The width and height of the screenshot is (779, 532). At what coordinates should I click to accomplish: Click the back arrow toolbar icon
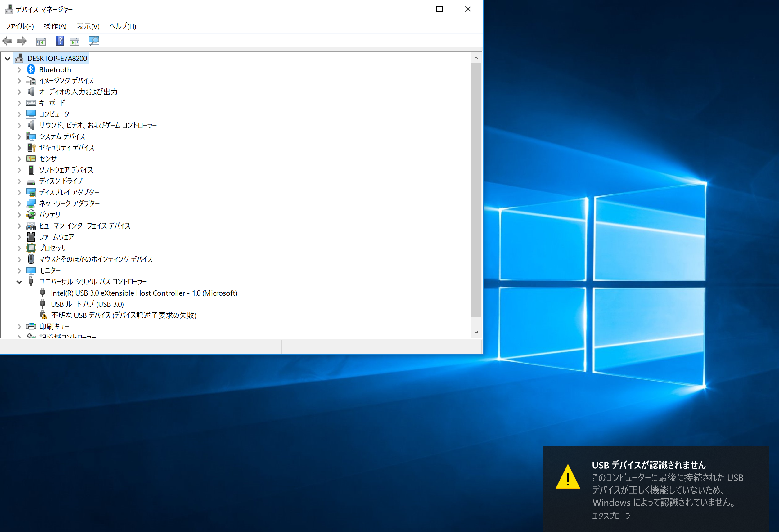point(7,41)
